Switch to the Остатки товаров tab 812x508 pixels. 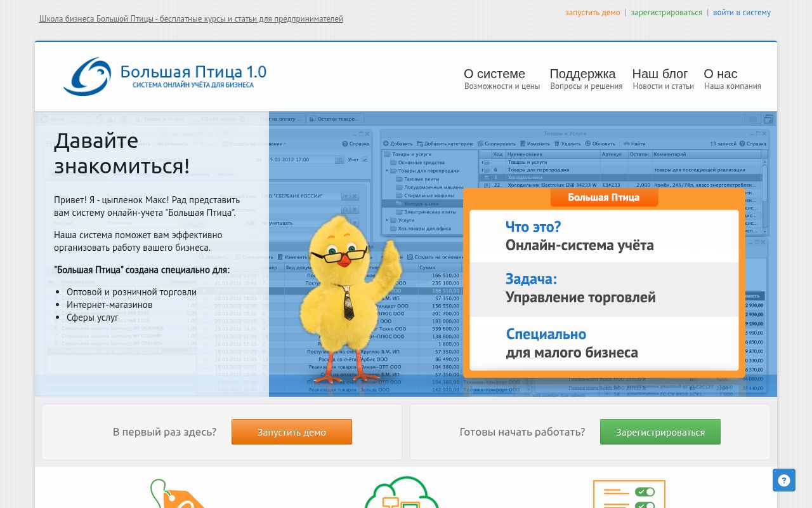(335, 119)
